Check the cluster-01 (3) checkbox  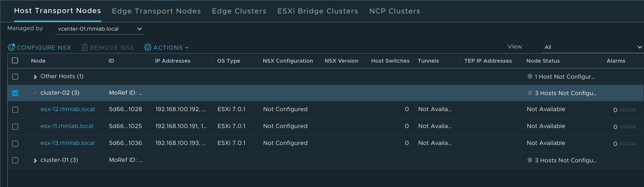pyautogui.click(x=15, y=160)
